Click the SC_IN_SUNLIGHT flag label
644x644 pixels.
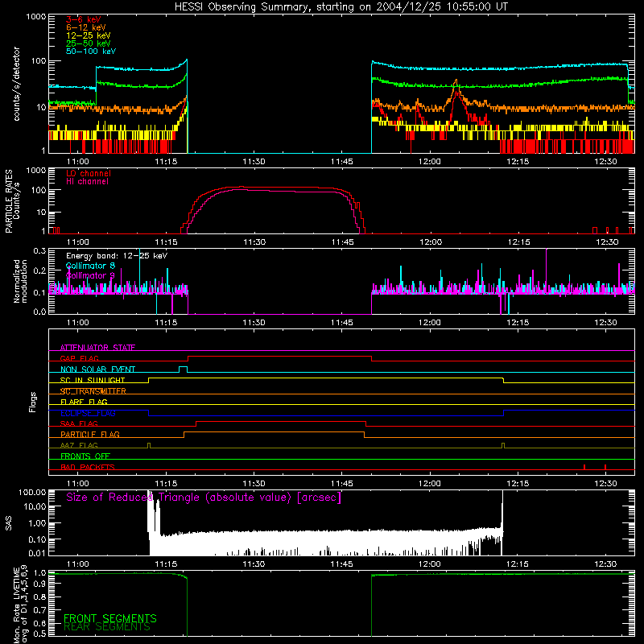tap(93, 380)
